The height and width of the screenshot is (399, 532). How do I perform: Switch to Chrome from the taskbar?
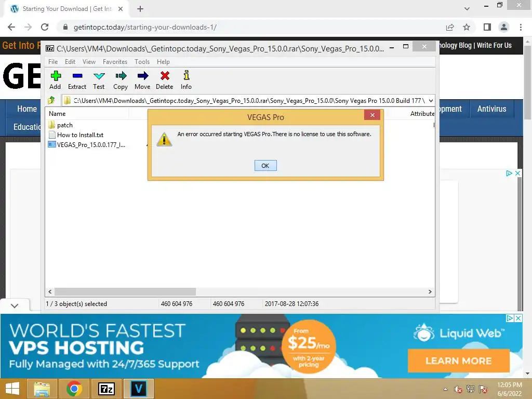click(x=74, y=389)
